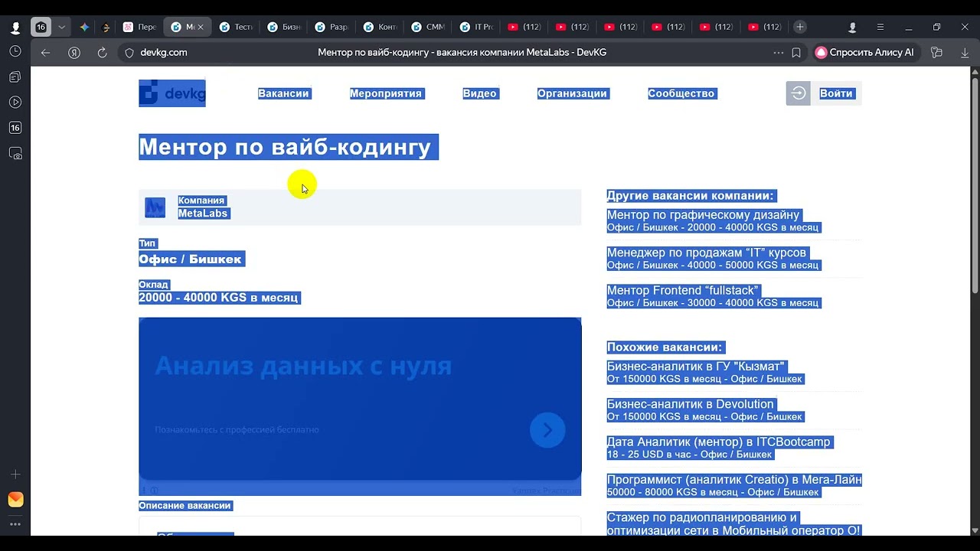980x551 pixels.
Task: Click the Офис / Бишкек type text
Action: coord(191,259)
